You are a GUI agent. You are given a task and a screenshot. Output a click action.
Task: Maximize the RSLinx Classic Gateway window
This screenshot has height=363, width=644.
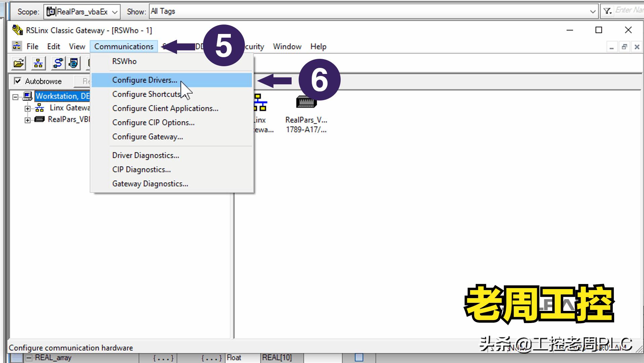[x=599, y=30]
